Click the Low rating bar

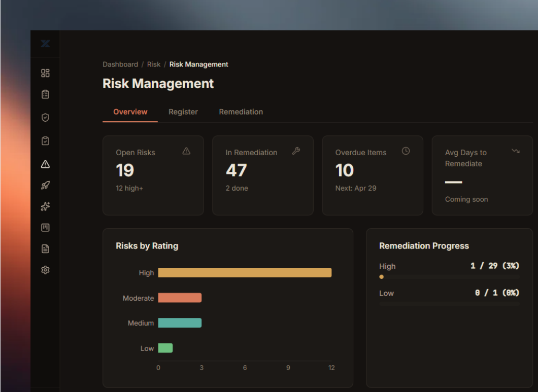[x=165, y=348]
